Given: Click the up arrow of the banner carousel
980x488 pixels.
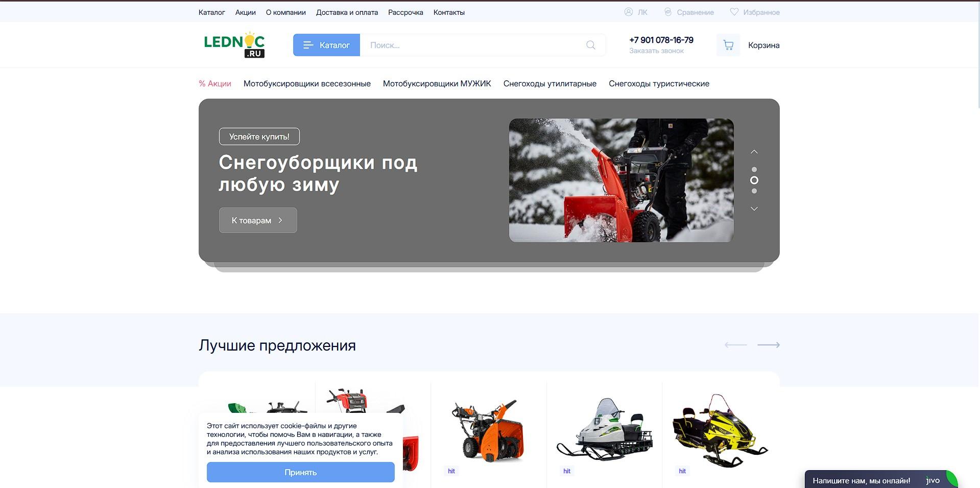Looking at the screenshot, I should (754, 151).
